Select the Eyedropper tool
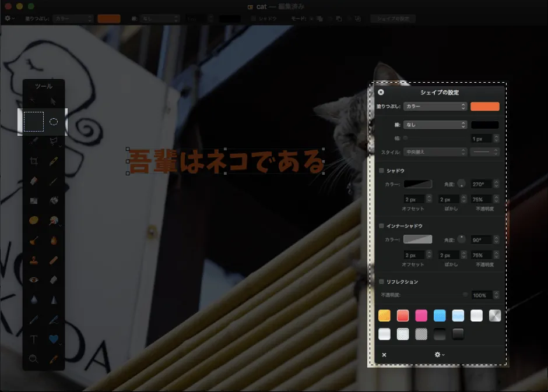This screenshot has width=548, height=392. coord(54,359)
